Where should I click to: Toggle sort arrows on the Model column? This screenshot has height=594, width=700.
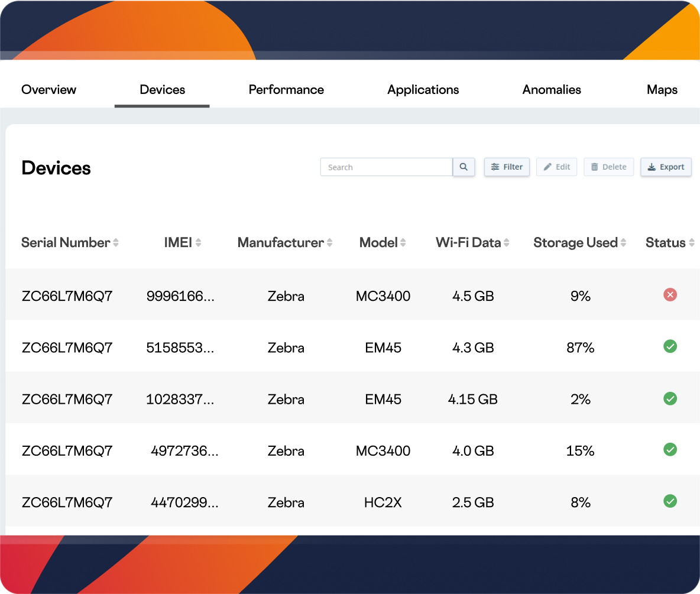[x=403, y=243]
